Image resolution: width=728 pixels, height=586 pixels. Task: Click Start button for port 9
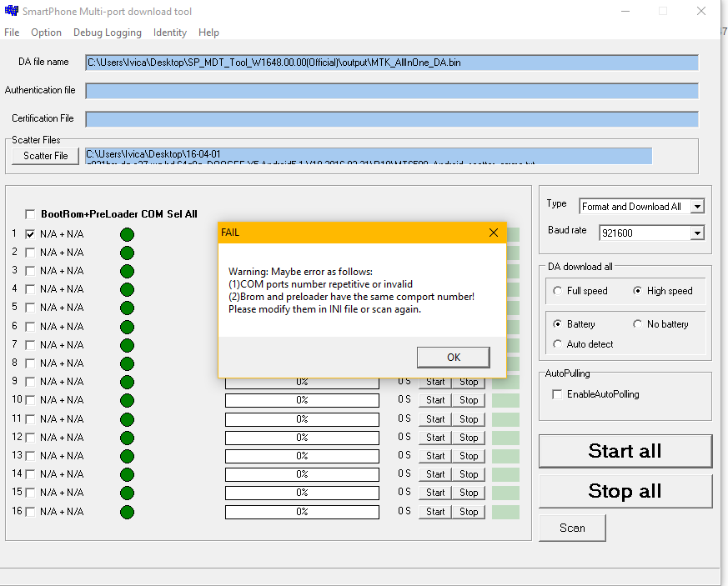[435, 382]
